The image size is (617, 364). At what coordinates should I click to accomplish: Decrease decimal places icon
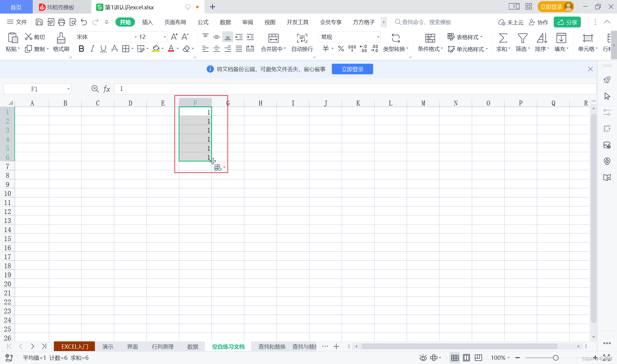coord(374,49)
